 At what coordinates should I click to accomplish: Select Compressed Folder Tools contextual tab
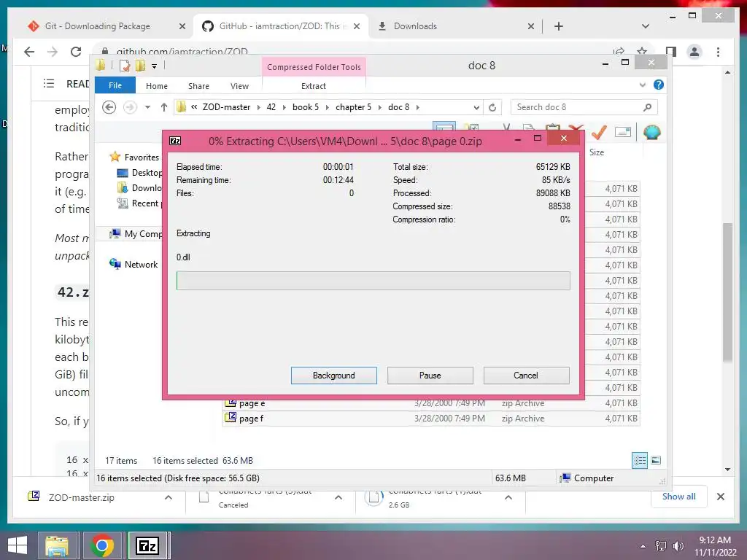pos(314,67)
